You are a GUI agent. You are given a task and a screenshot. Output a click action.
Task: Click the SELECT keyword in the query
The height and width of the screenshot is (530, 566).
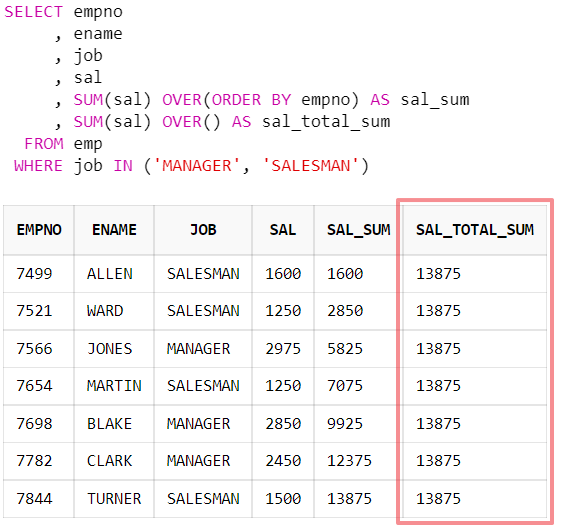click(34, 12)
